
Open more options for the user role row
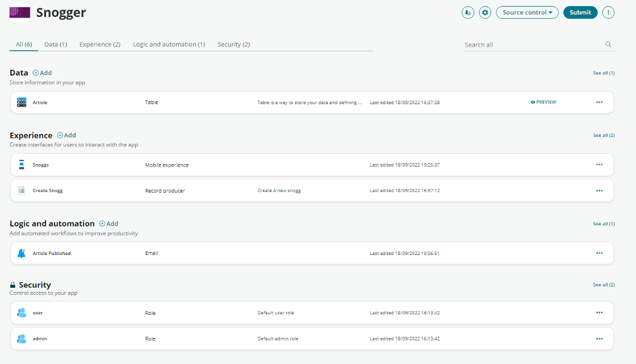tap(599, 313)
